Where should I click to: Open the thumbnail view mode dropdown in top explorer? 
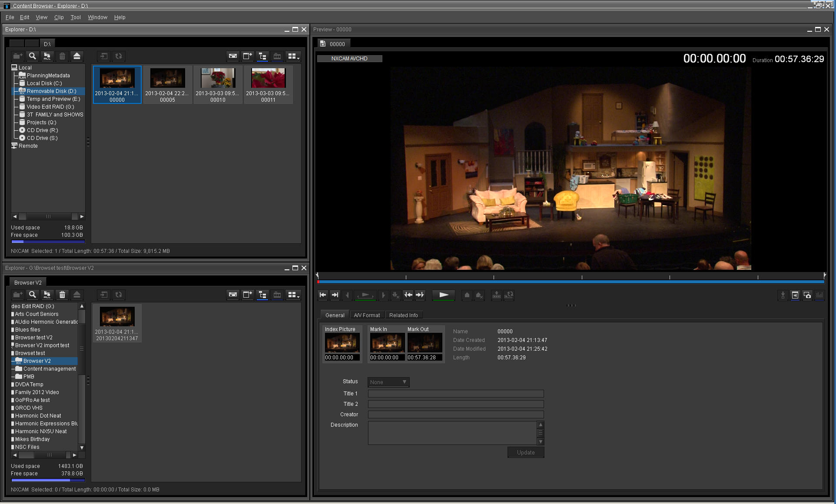tap(294, 56)
